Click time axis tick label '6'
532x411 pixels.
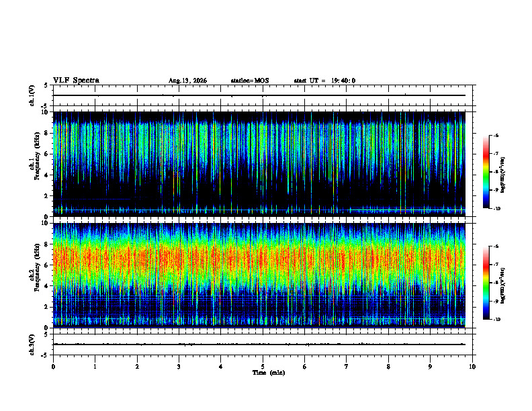pos(304,367)
